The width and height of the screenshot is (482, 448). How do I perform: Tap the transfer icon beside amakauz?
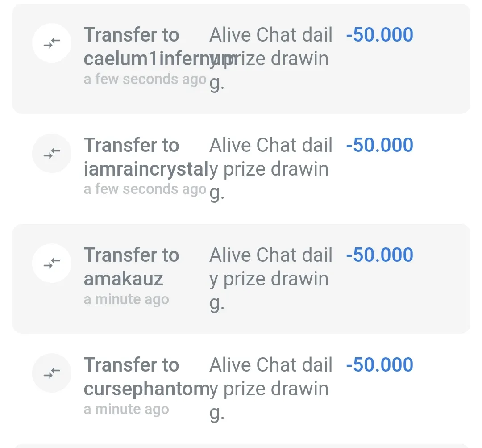[52, 263]
